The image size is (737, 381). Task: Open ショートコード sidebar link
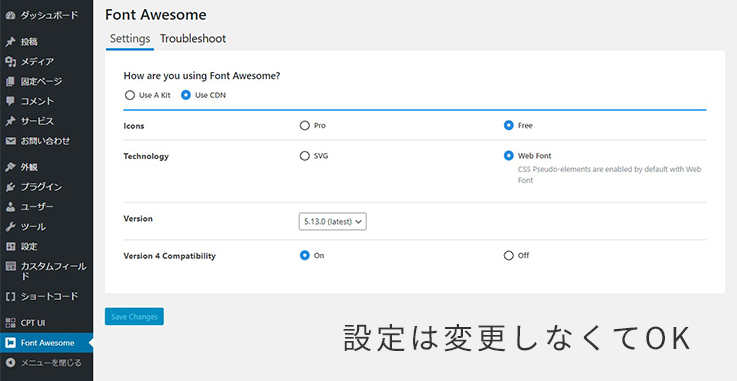[49, 296]
